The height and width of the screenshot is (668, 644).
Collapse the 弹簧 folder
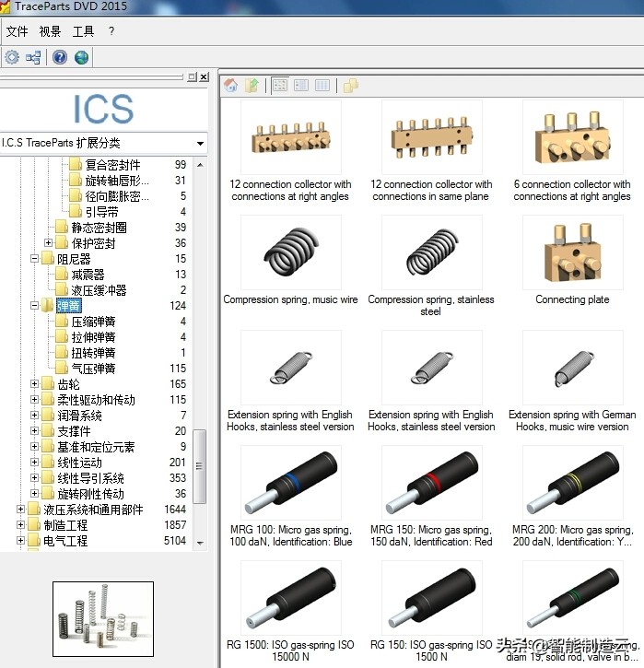pos(34,306)
